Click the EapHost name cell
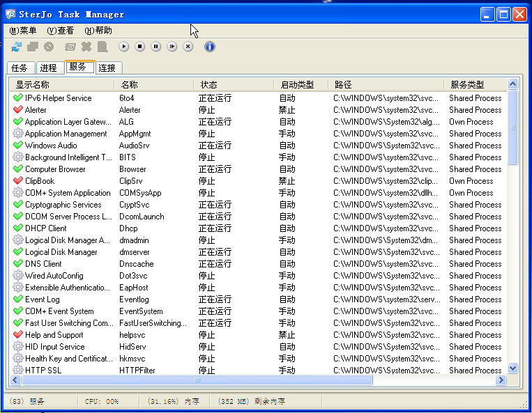532x413 pixels. [x=134, y=288]
